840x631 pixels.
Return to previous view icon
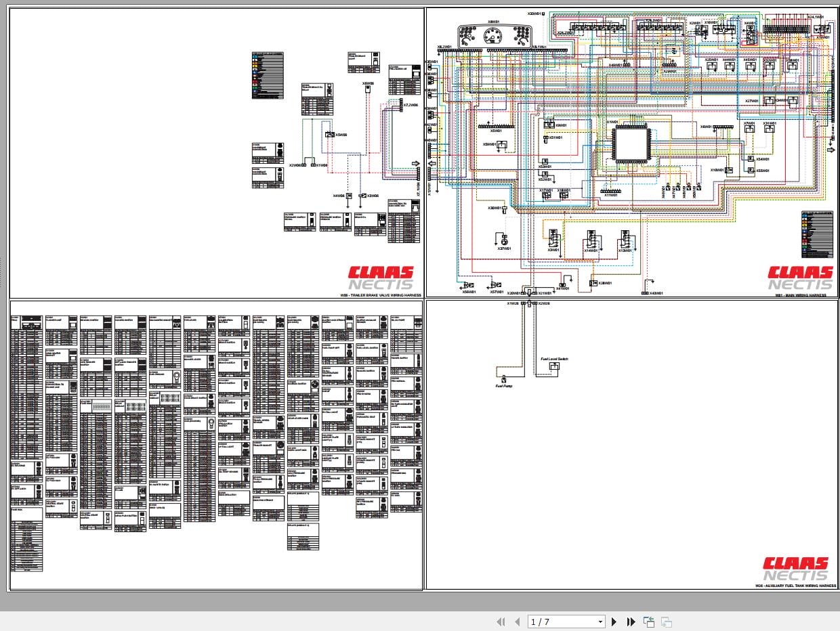(648, 622)
